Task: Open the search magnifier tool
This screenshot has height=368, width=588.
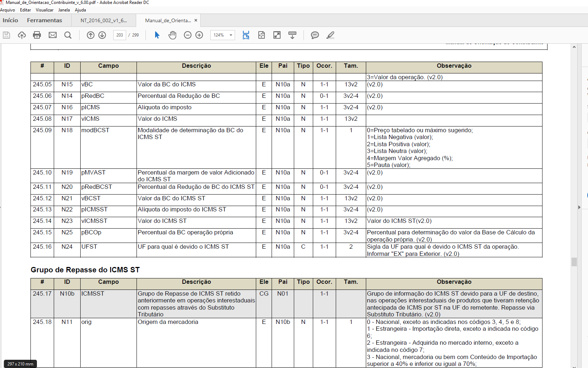Action: pyautogui.click(x=68, y=35)
